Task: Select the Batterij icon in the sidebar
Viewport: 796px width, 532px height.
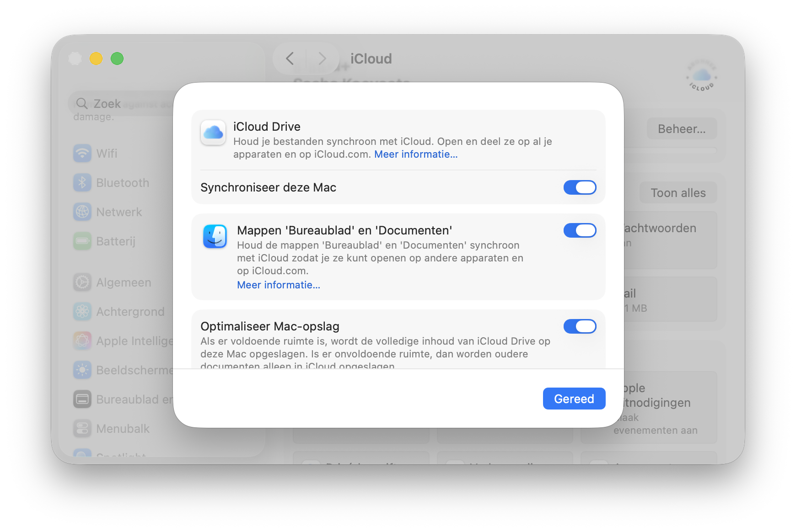Action: (x=82, y=241)
